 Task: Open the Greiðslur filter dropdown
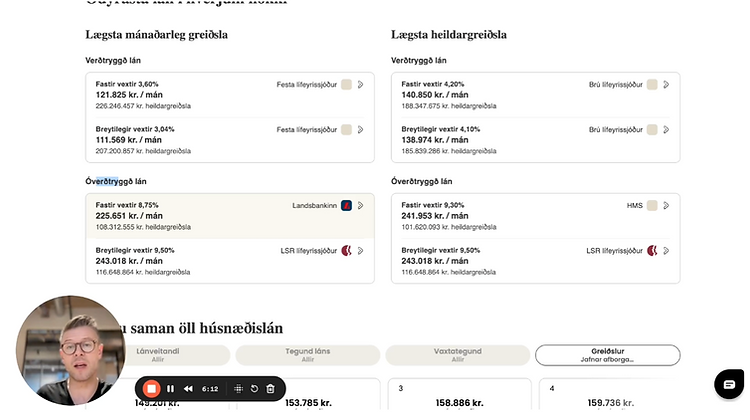[x=607, y=355]
